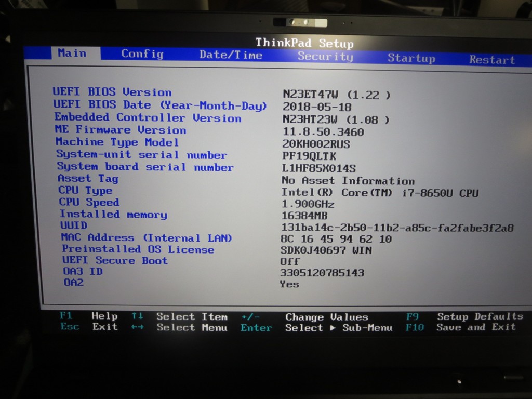Select memory value 16384MB
Screen dimensions: 532x399
coord(304,216)
